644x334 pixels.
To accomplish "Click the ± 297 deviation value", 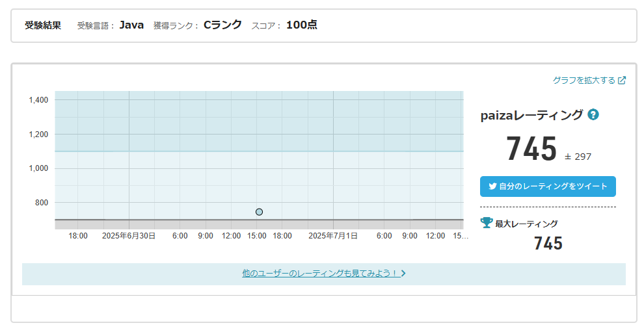I will point(578,157).
